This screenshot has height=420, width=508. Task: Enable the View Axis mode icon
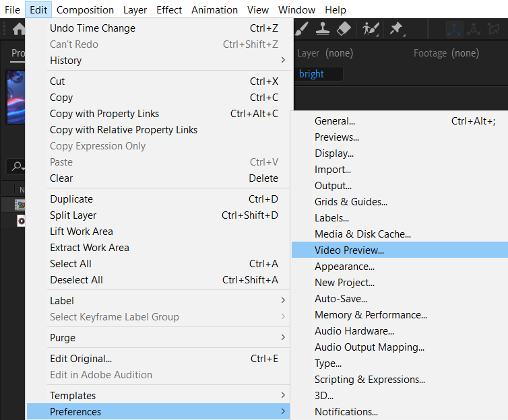[494, 29]
